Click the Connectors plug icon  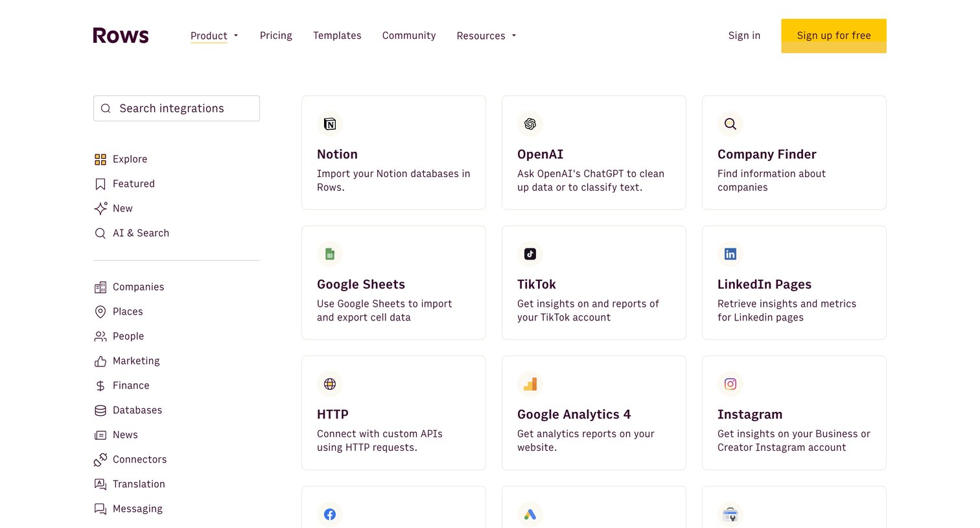click(x=100, y=460)
